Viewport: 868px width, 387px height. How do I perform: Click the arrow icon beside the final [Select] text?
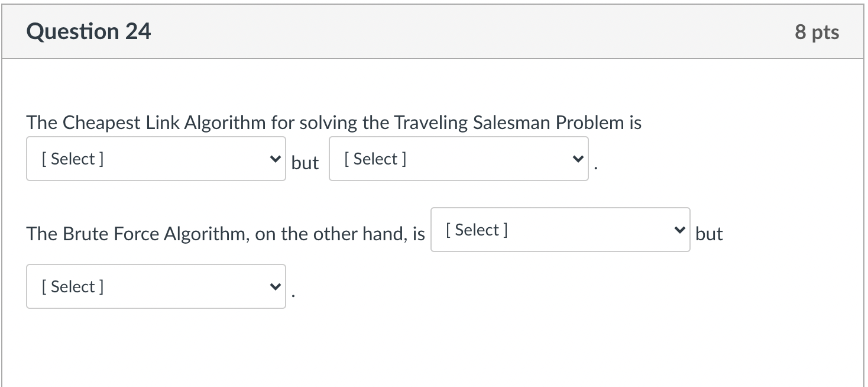click(274, 286)
